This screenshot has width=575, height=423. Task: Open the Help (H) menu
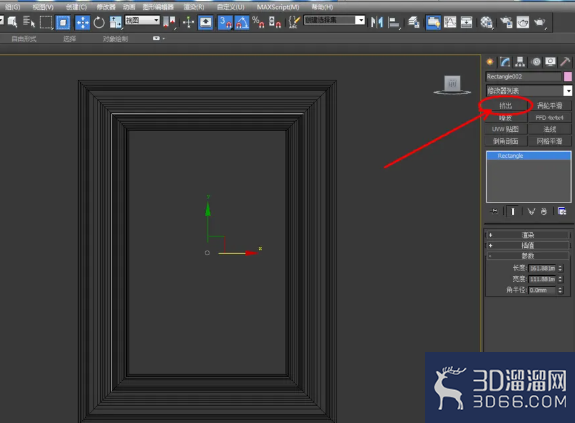322,7
